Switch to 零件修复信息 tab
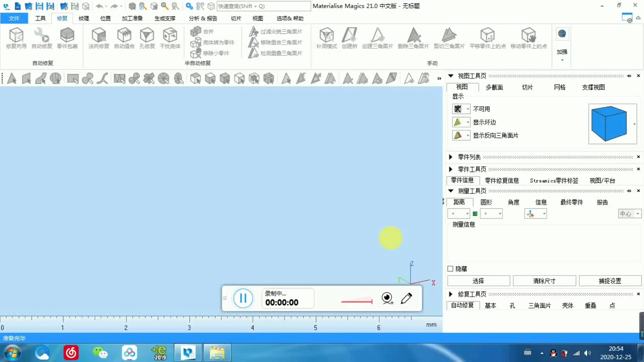Viewport: 644px width, 362px height. (502, 181)
